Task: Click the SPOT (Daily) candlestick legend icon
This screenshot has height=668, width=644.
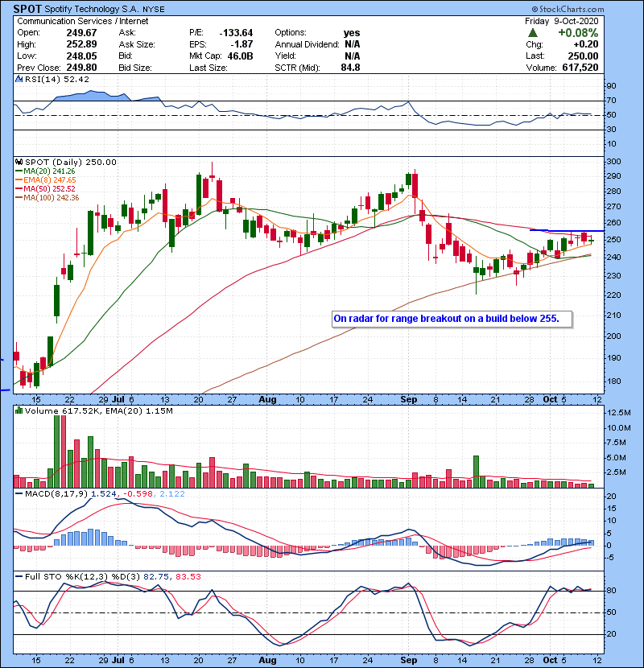Action: [19, 162]
